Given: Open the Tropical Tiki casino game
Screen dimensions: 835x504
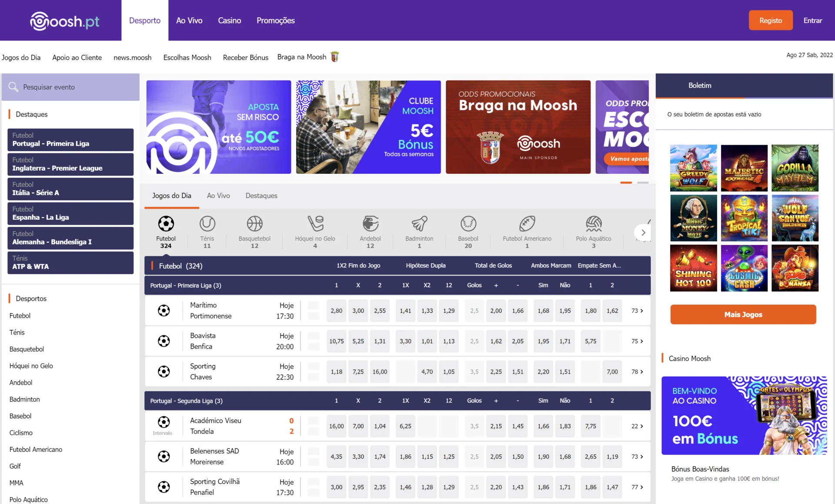Looking at the screenshot, I should point(744,218).
